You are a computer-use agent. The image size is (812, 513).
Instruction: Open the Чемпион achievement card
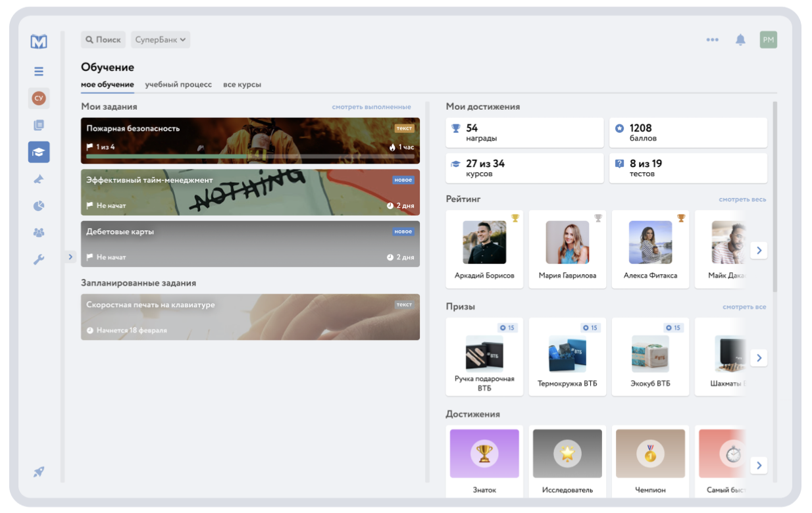(x=650, y=461)
